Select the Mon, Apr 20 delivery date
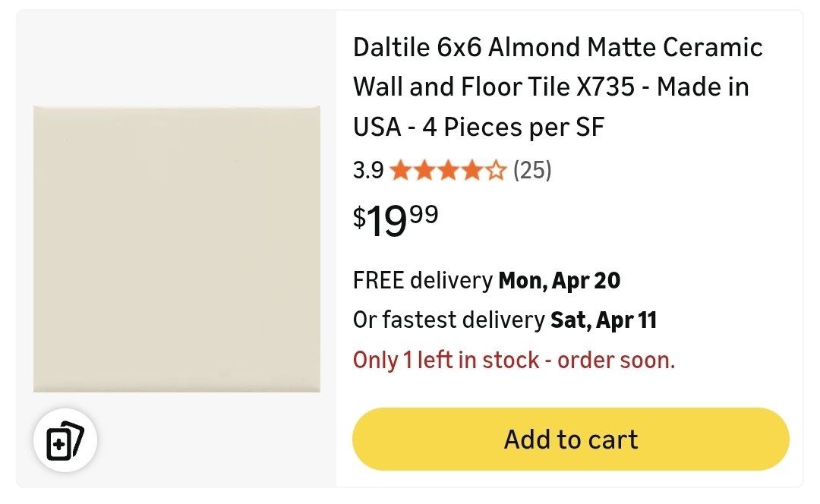Viewport: 820px width, 504px height. [x=559, y=281]
